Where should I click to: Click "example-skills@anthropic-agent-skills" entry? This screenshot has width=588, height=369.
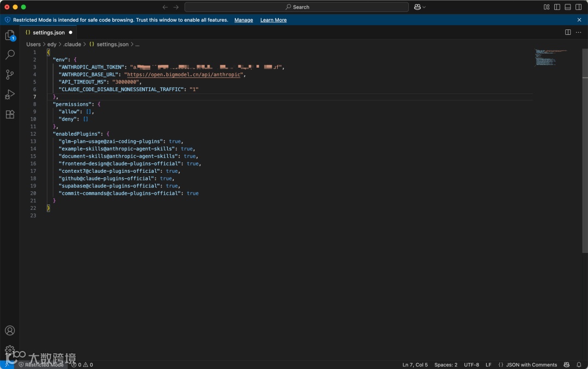point(117,149)
